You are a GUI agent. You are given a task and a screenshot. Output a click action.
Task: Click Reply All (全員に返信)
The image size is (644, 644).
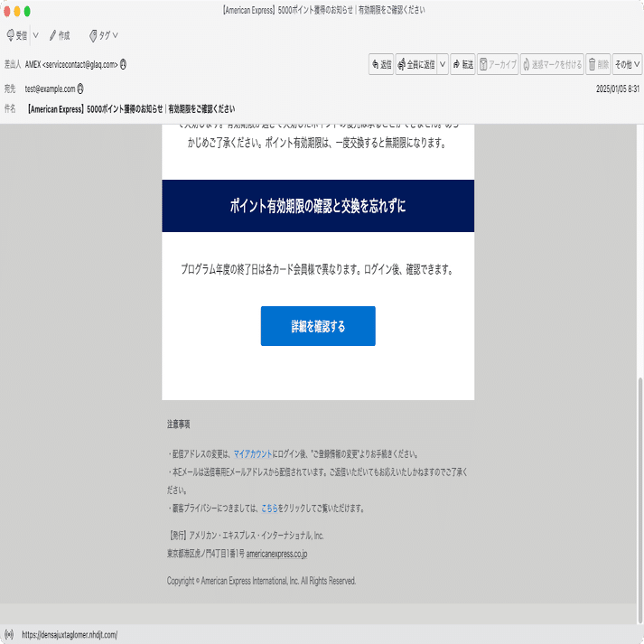tap(416, 64)
